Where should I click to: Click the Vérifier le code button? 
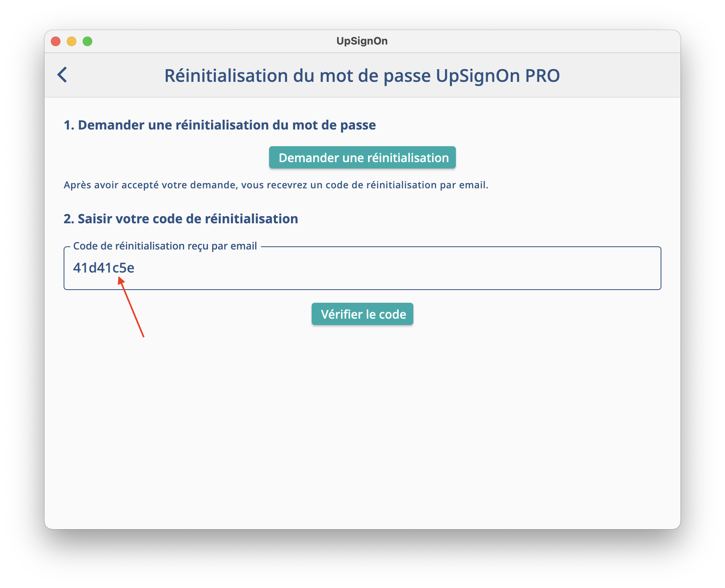pos(362,314)
